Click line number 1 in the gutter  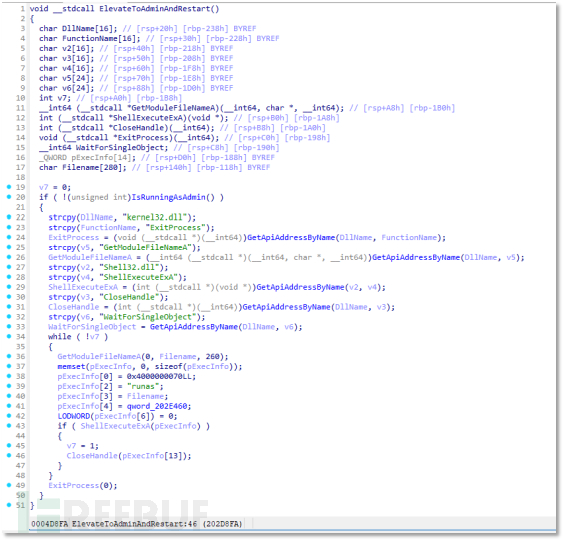click(23, 9)
